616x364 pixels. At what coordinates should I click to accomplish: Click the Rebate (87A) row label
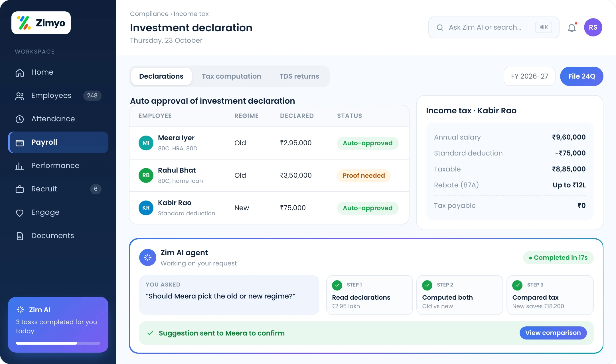pyautogui.click(x=456, y=185)
